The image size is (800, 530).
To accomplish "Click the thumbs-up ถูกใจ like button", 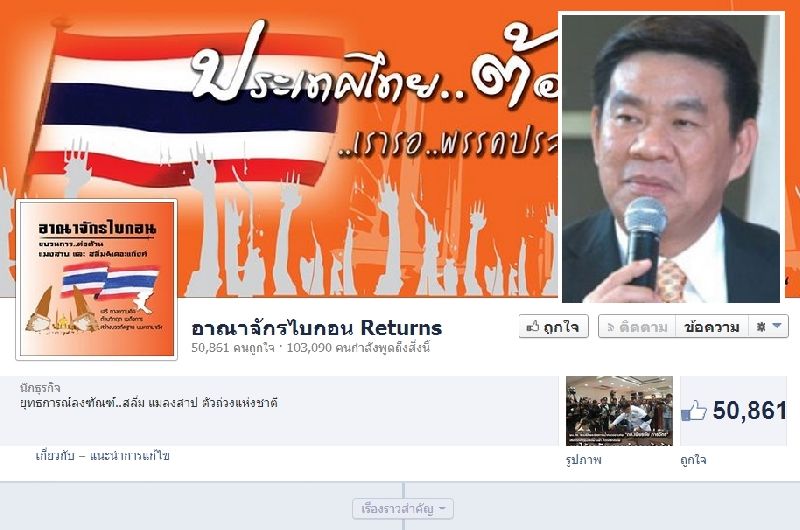I will pyautogui.click(x=554, y=326).
